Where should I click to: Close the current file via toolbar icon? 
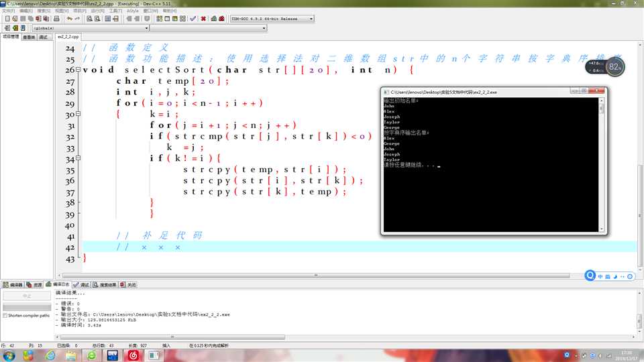[38, 19]
